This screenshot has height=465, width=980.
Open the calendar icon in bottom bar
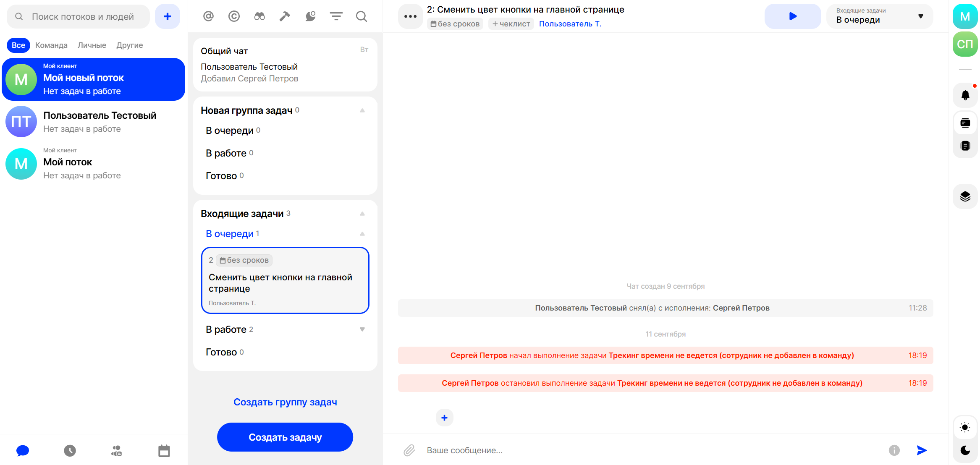tap(164, 451)
